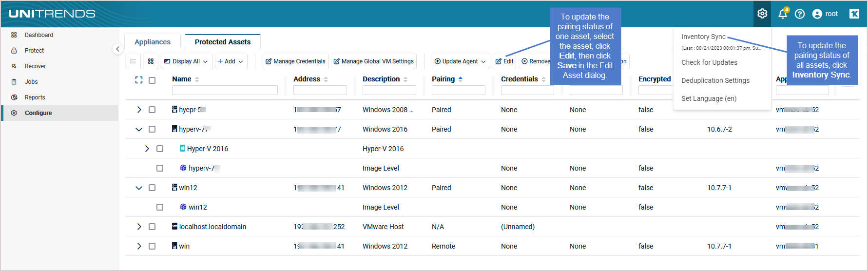The height and width of the screenshot is (271, 868).
Task: Expand the hyepr-5 asset row
Action: coord(139,110)
